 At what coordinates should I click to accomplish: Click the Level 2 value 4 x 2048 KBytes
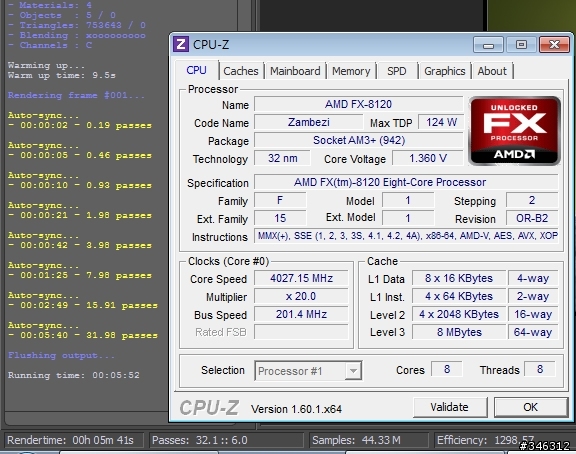[459, 314]
